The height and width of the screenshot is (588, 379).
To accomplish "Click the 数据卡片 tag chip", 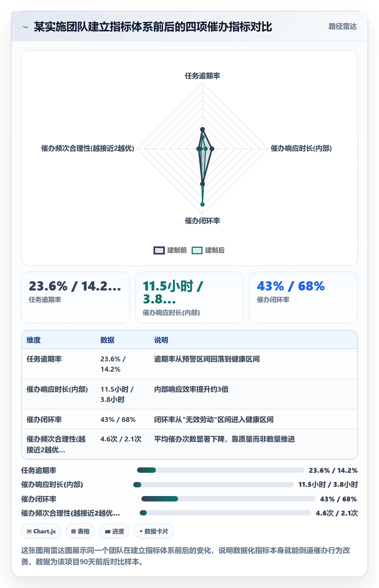I will [154, 531].
